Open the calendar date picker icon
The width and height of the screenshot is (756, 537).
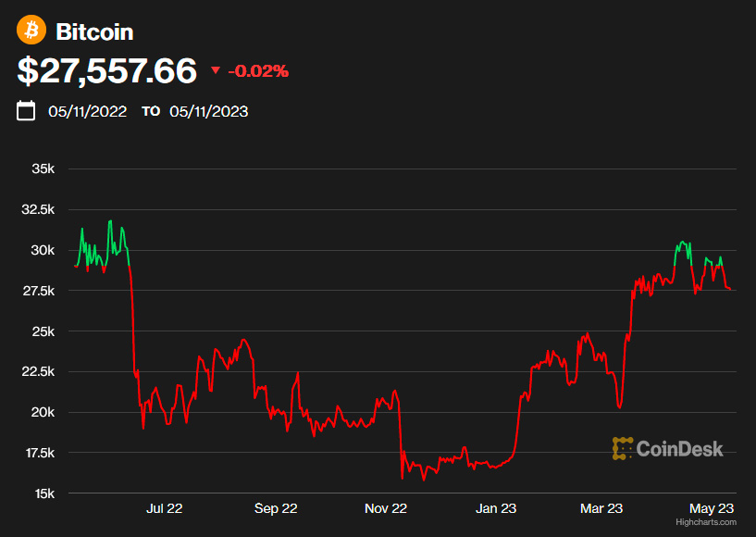(x=27, y=111)
